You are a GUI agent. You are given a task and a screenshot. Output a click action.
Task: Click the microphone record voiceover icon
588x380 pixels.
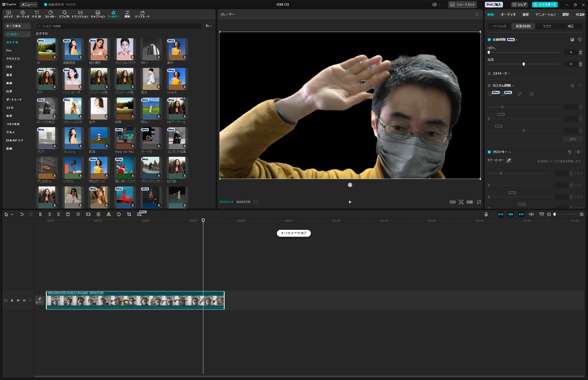[x=486, y=214]
